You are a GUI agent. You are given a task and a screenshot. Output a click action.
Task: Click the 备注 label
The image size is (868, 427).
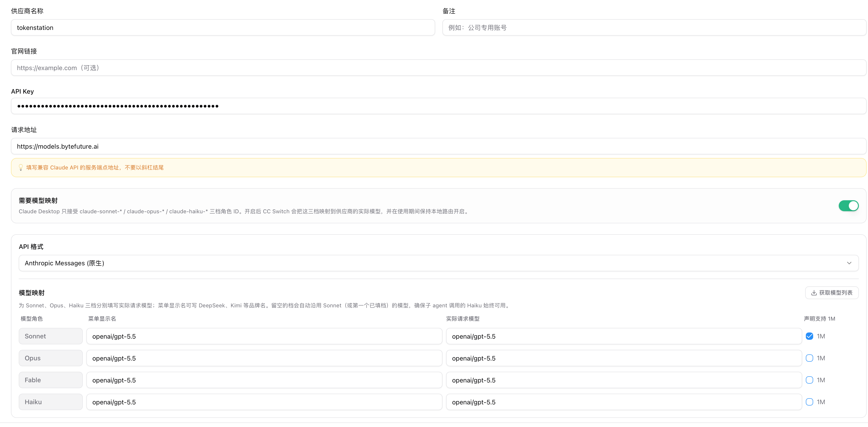tap(449, 11)
